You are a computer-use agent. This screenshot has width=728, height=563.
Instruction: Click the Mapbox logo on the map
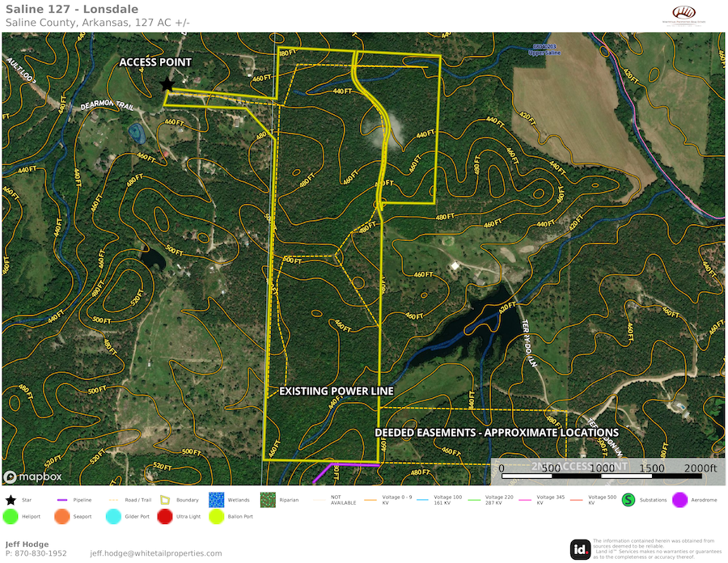pos(32,476)
